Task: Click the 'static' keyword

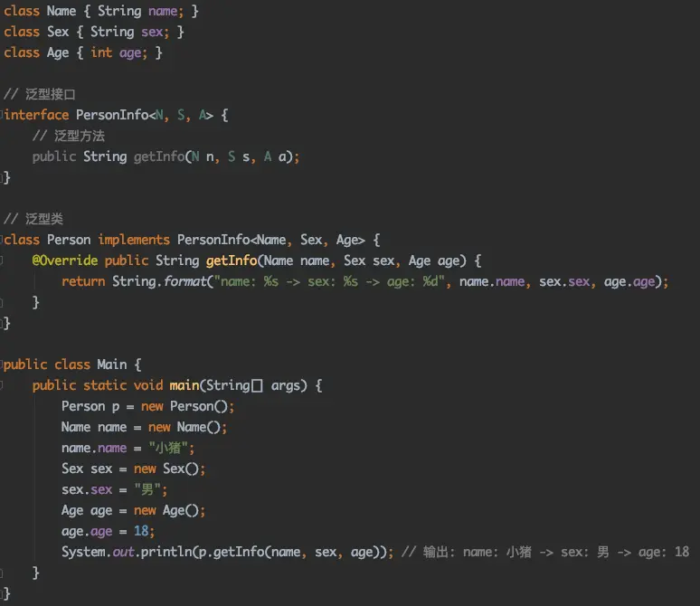Action: pyautogui.click(x=105, y=385)
